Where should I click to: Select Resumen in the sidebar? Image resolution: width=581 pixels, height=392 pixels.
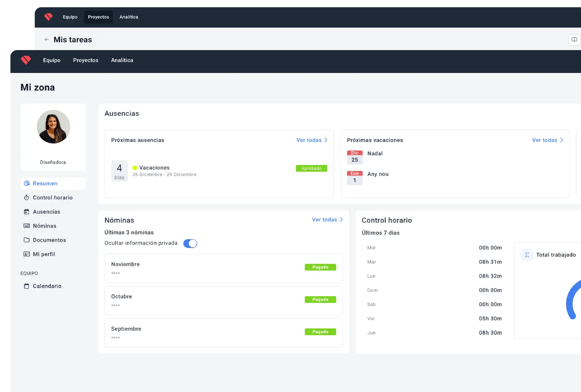(53, 184)
